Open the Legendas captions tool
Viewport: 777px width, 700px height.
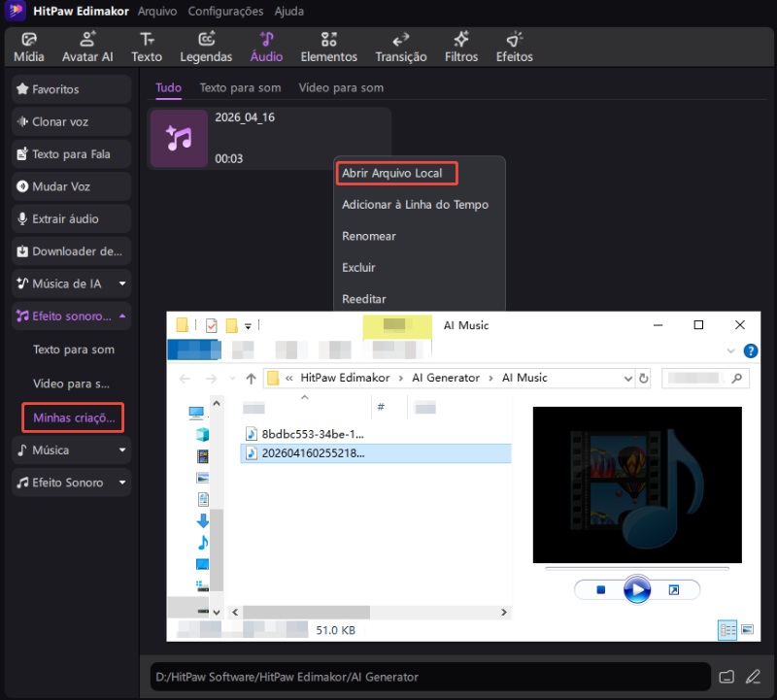click(206, 48)
